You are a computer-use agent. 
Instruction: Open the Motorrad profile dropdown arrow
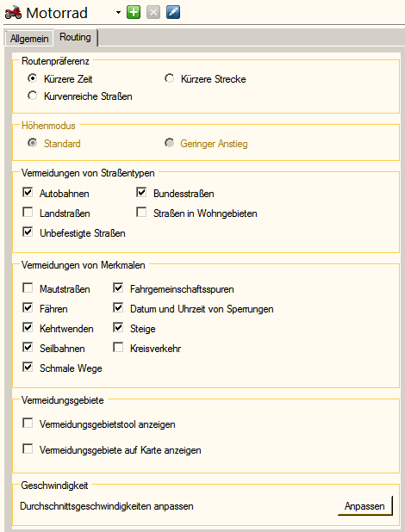click(x=118, y=13)
